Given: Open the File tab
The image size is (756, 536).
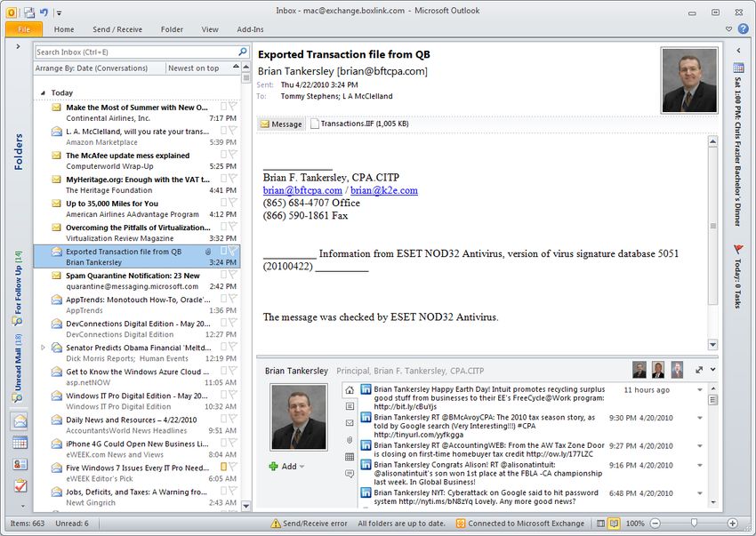Looking at the screenshot, I should [24, 29].
